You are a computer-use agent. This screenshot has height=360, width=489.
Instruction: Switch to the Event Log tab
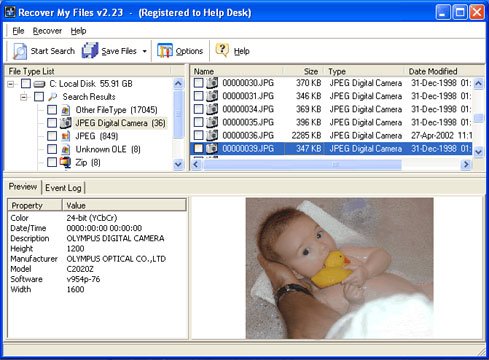point(63,188)
